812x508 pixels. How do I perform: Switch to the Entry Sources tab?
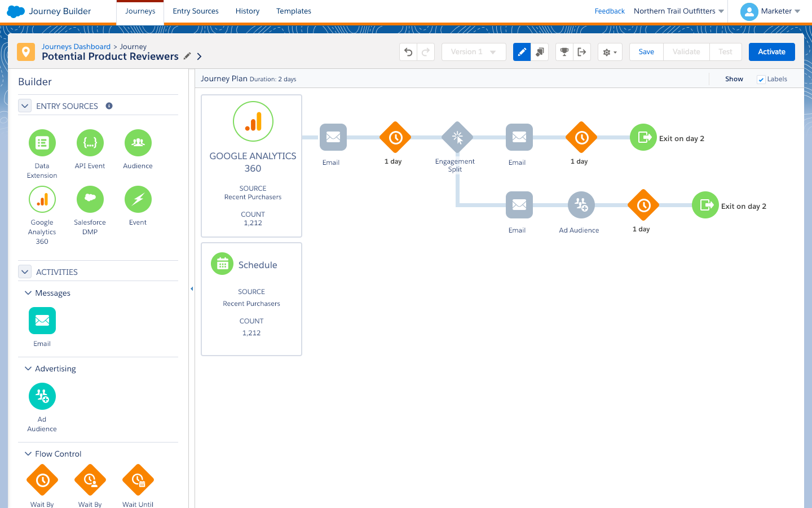(196, 11)
